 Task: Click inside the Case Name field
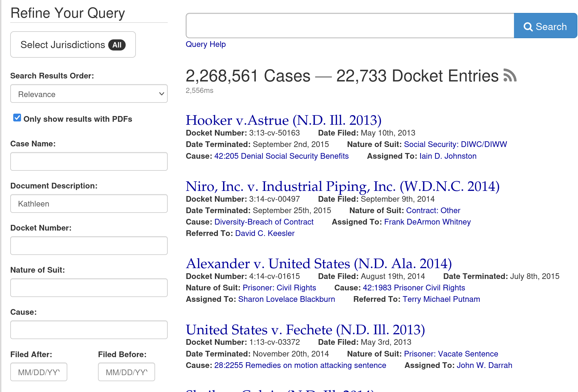click(89, 161)
